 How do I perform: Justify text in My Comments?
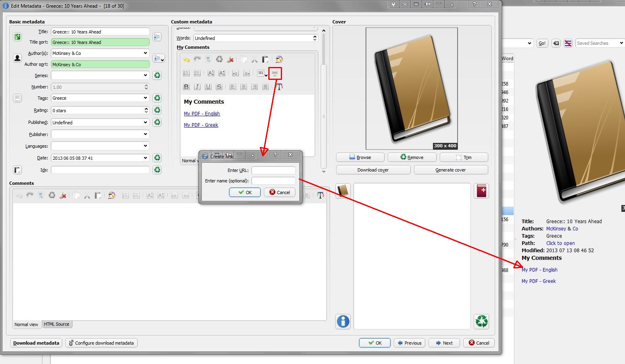[x=265, y=87]
